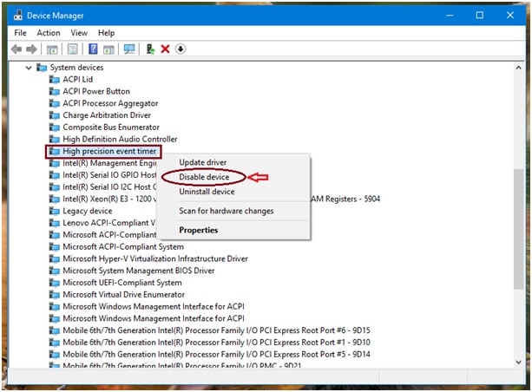This screenshot has width=532, height=392.
Task: Open the File menu
Action: point(20,33)
